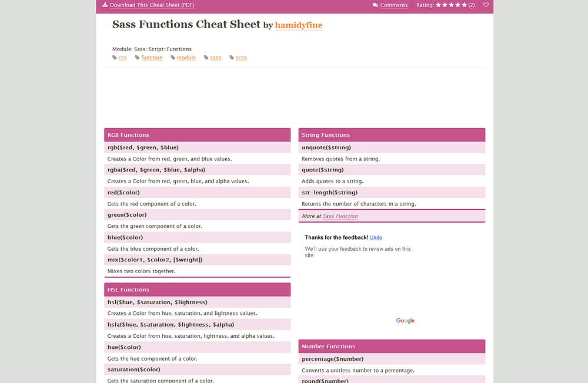Click the comments speech bubble icon
Image resolution: width=588 pixels, height=383 pixels.
point(375,5)
